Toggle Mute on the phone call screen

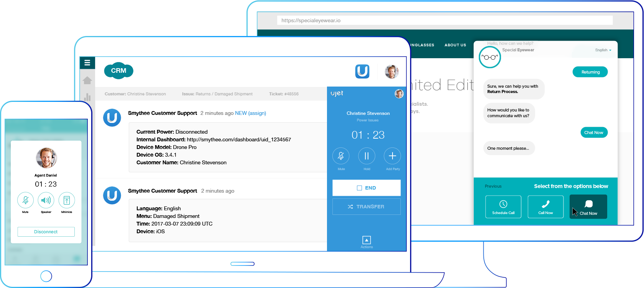pyautogui.click(x=25, y=200)
